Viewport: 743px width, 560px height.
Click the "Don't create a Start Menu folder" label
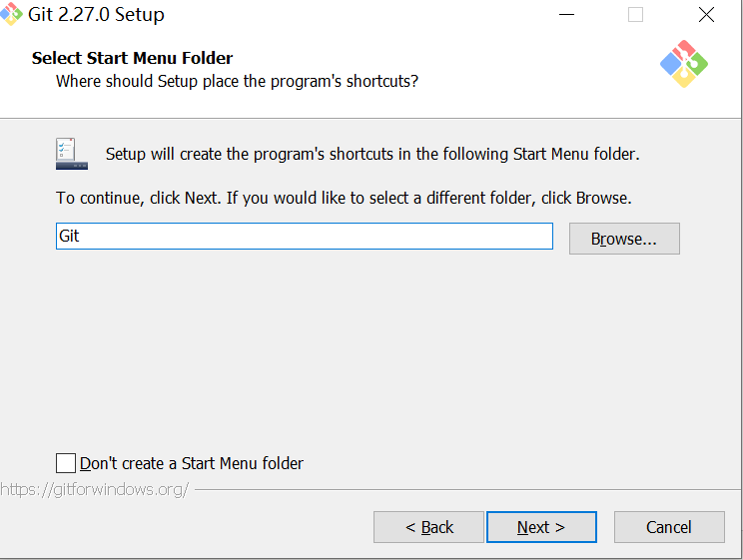[x=192, y=463]
